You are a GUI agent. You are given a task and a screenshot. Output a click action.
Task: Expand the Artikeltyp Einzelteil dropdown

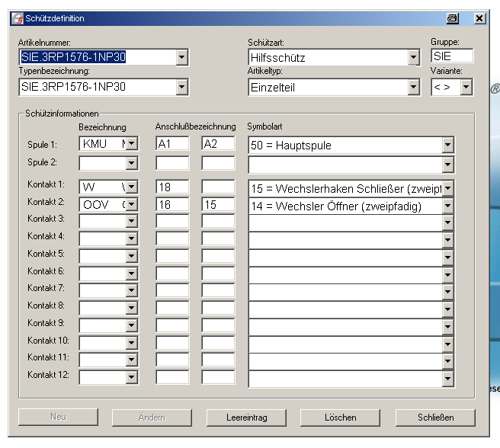413,87
